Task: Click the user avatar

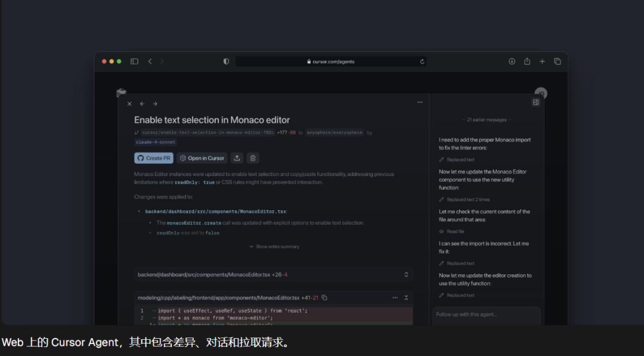Action: (541, 93)
